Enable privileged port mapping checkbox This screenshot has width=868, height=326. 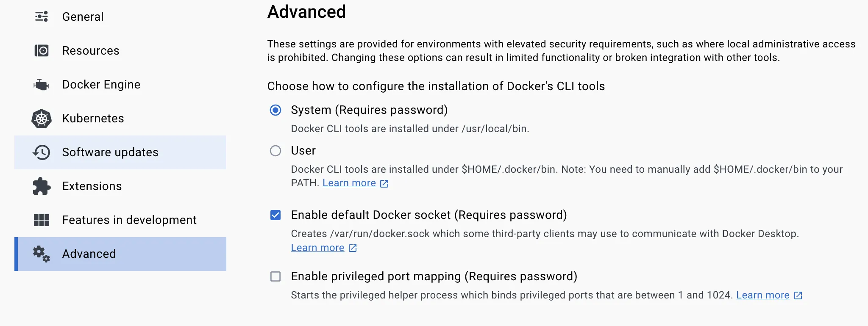[275, 277]
